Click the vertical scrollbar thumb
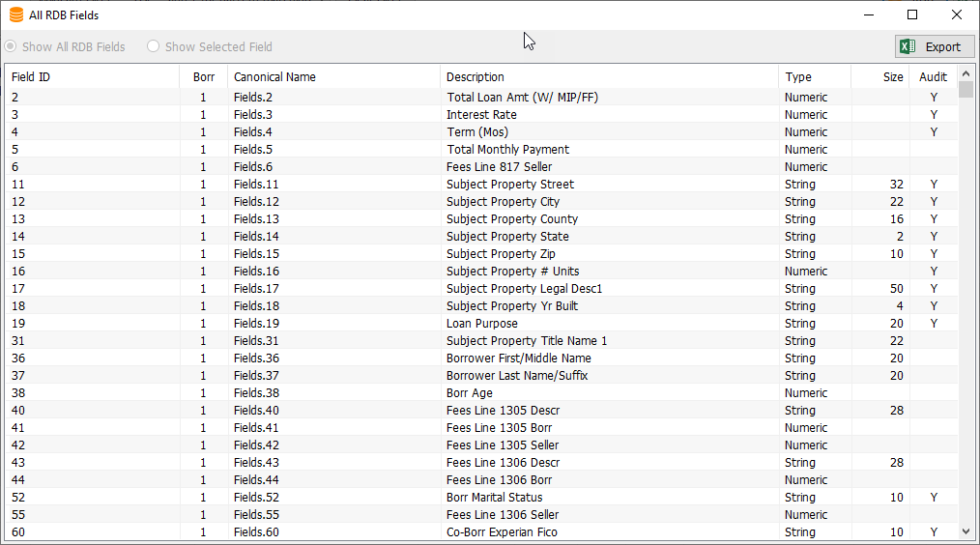 coord(966,90)
